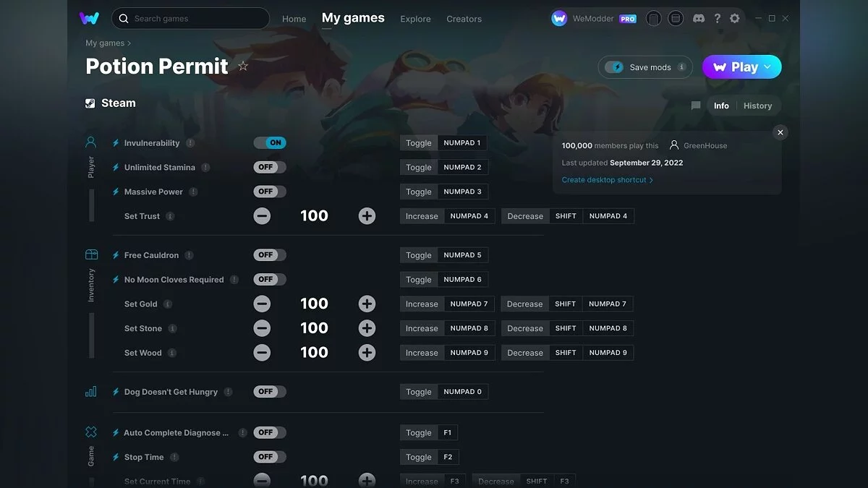The image size is (868, 488).
Task: Open Discord via the Discord icon
Action: [x=698, y=19]
